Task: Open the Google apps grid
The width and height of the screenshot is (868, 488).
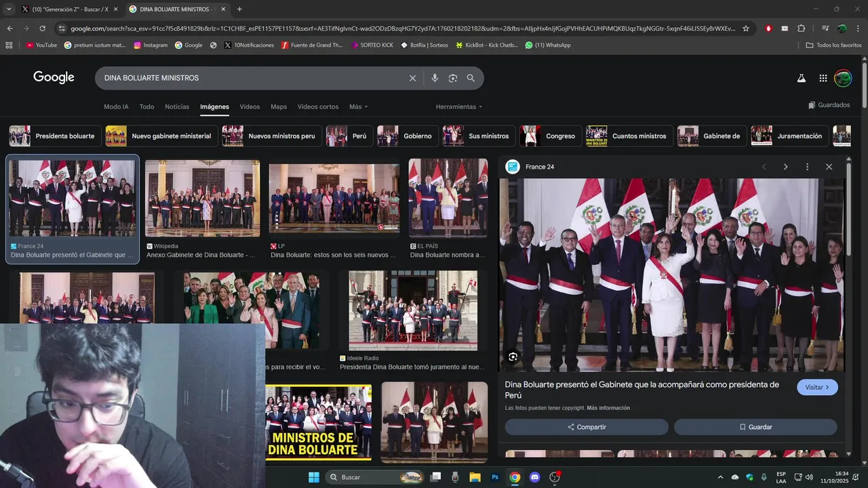Action: [x=823, y=78]
